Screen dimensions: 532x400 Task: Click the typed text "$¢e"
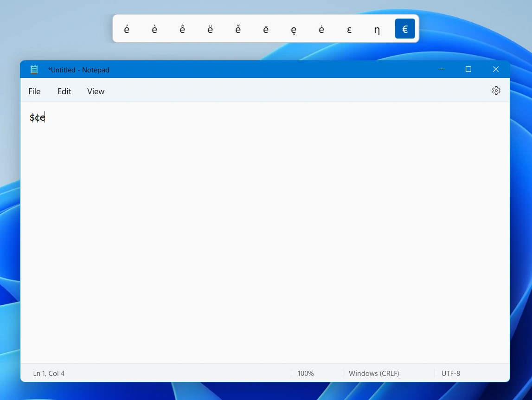[37, 117]
